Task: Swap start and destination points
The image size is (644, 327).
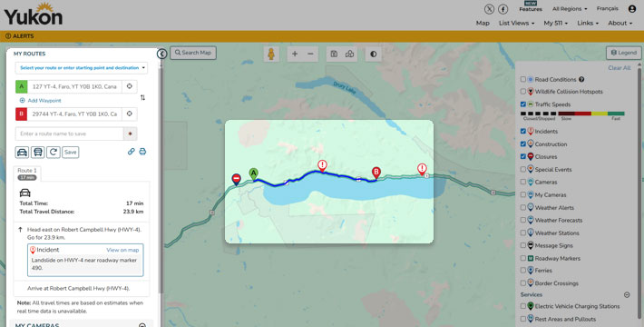Action: (x=142, y=97)
